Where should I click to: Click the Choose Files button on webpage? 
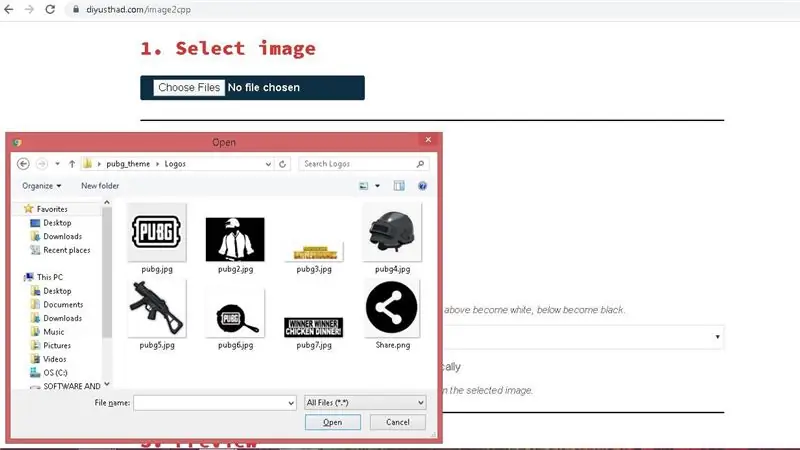click(189, 87)
